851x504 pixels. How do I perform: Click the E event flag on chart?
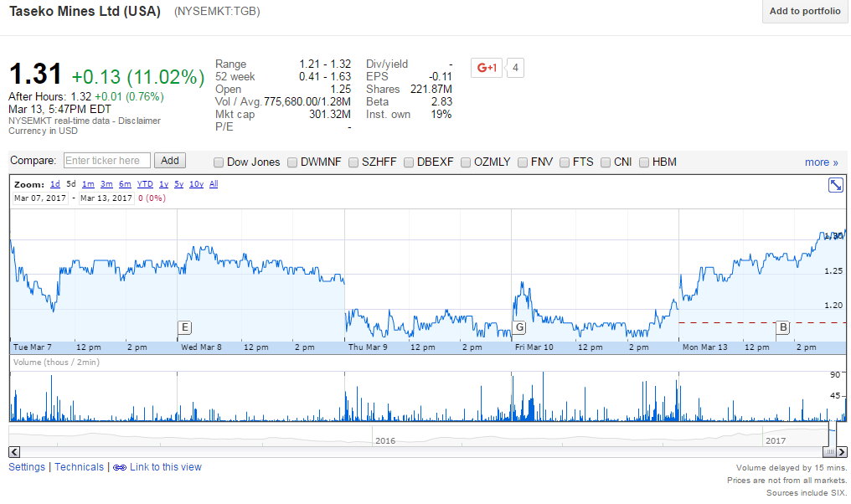pos(184,327)
